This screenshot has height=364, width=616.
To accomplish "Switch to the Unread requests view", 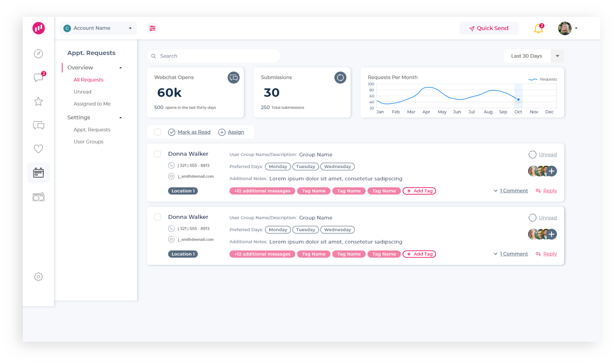I will 82,92.
